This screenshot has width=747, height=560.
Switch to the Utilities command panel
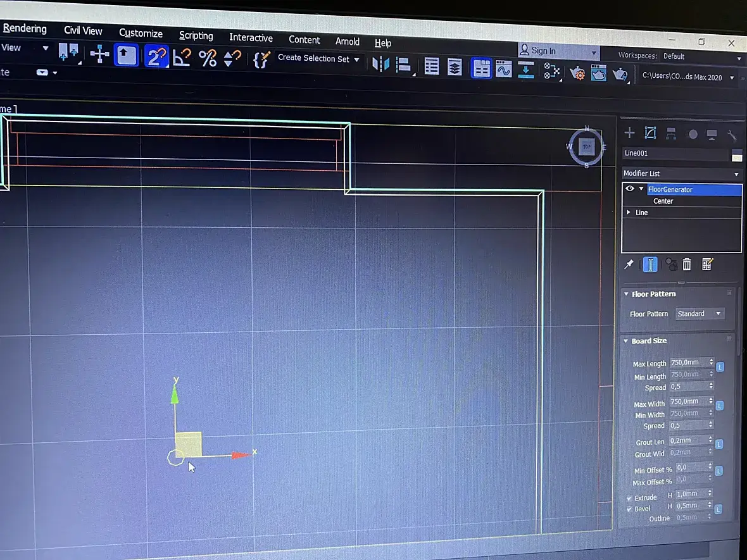pyautogui.click(x=731, y=135)
